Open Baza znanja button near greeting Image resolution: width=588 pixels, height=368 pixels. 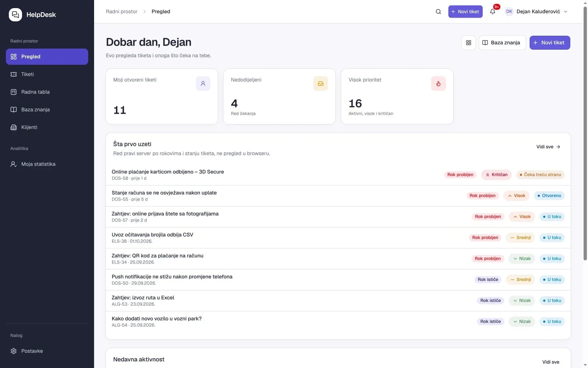point(502,43)
